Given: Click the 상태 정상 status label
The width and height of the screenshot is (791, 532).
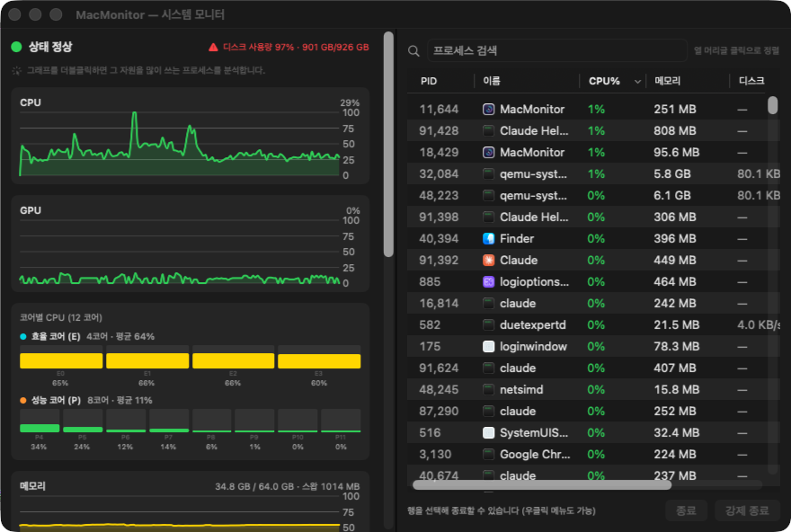Looking at the screenshot, I should click(x=50, y=47).
